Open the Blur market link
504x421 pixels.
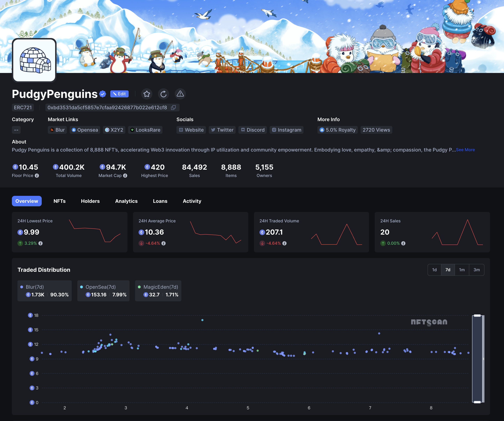coord(57,130)
